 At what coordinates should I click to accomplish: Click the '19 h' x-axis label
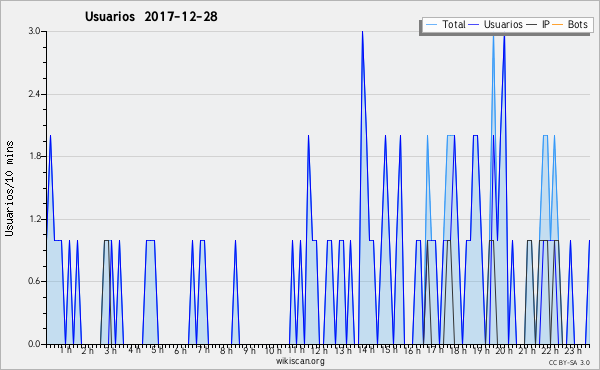point(481,350)
